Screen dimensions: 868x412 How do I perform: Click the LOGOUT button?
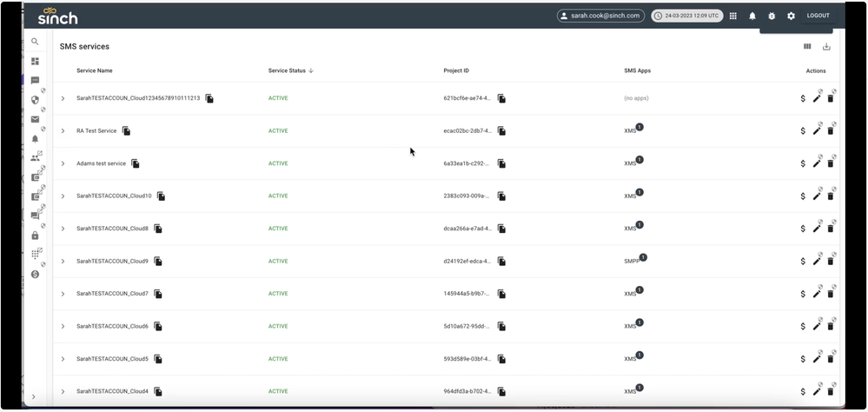818,16
